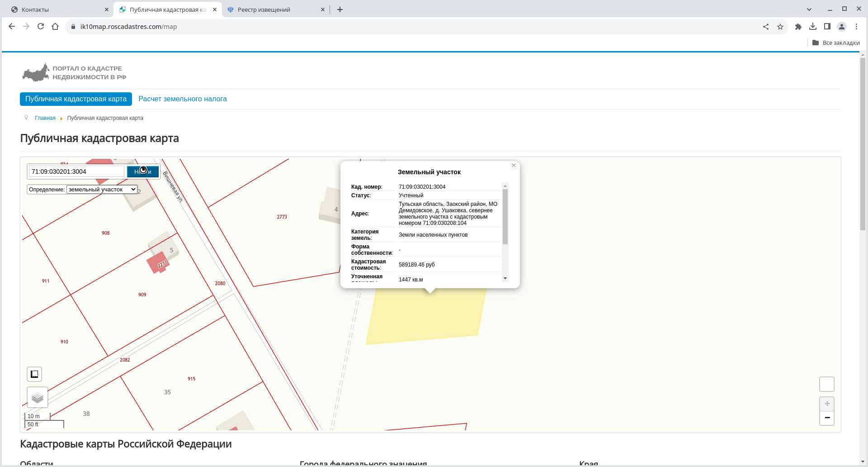Close the Земельный участок popup

514,166
